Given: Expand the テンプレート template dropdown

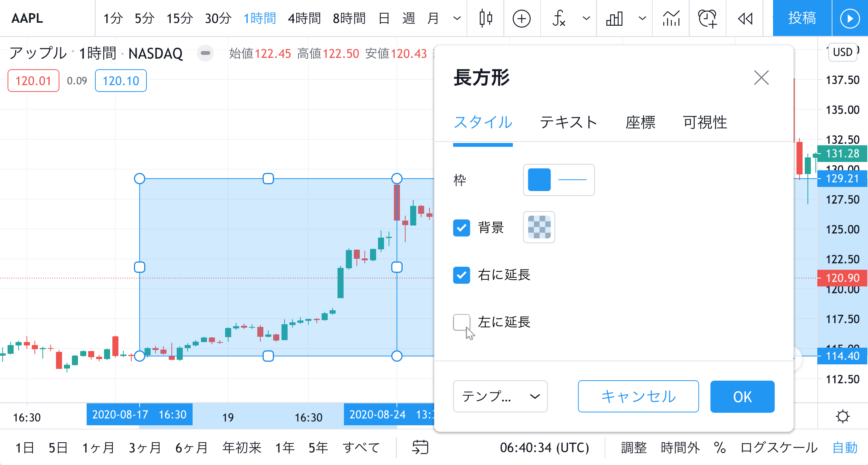Looking at the screenshot, I should [500, 396].
